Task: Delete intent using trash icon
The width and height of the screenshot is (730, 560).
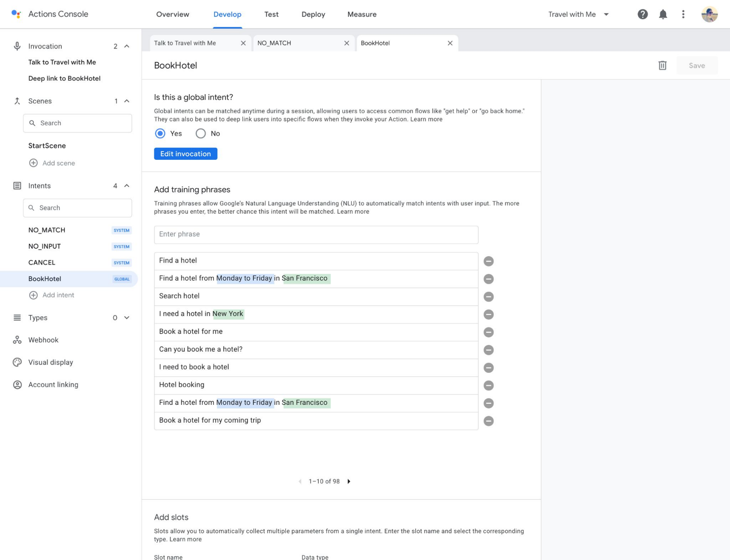Action: click(662, 66)
